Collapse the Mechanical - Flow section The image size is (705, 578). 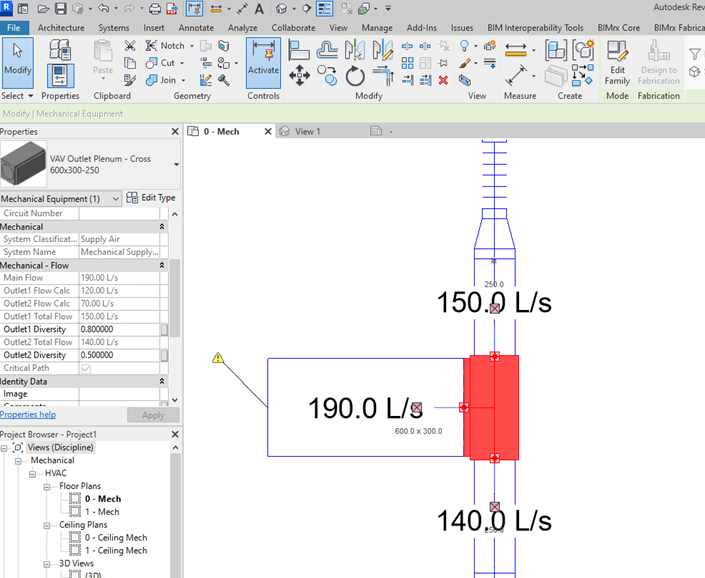click(x=162, y=266)
